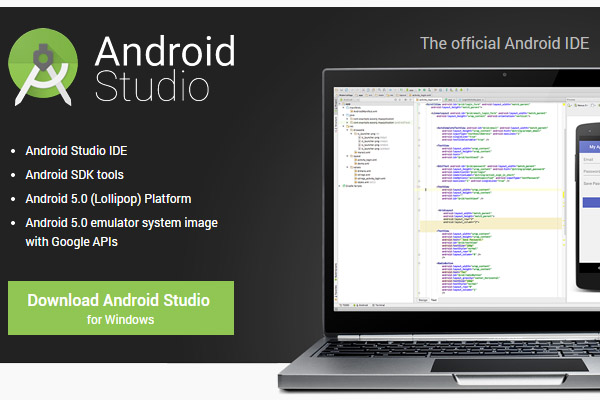600x400 pixels.
Task: Click the Android Studio compass logo
Action: [43, 67]
